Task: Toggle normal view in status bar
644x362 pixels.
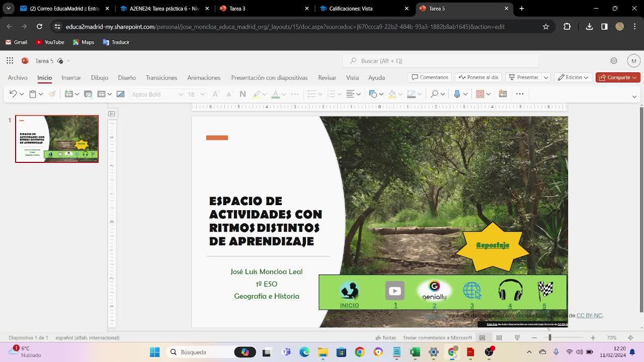Action: tap(482, 338)
